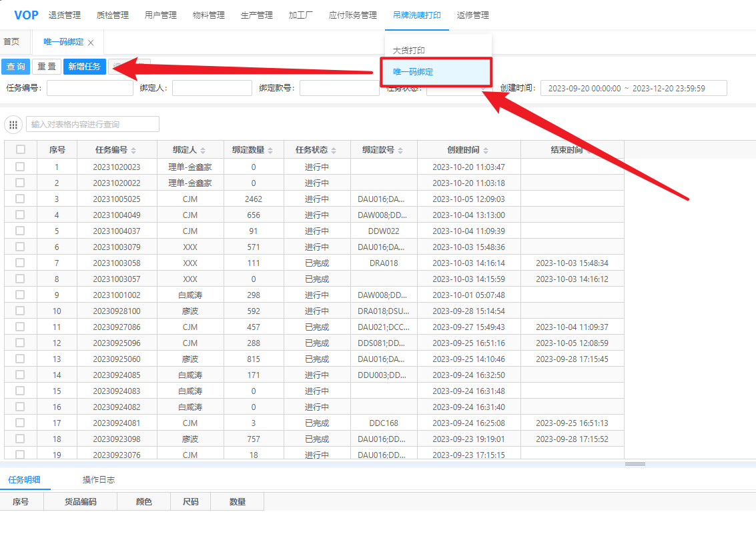The width and height of the screenshot is (756, 540).
Task: Click the 重置 button
Action: click(47, 67)
